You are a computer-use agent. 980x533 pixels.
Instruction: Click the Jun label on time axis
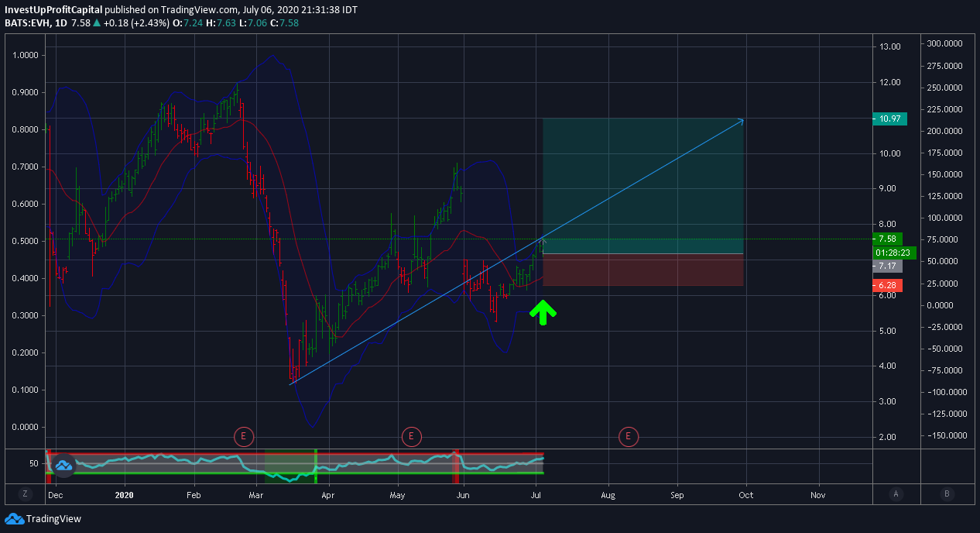tap(463, 494)
